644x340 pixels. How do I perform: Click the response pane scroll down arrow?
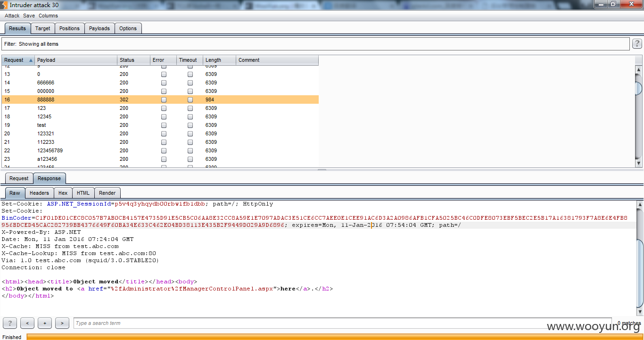click(640, 312)
